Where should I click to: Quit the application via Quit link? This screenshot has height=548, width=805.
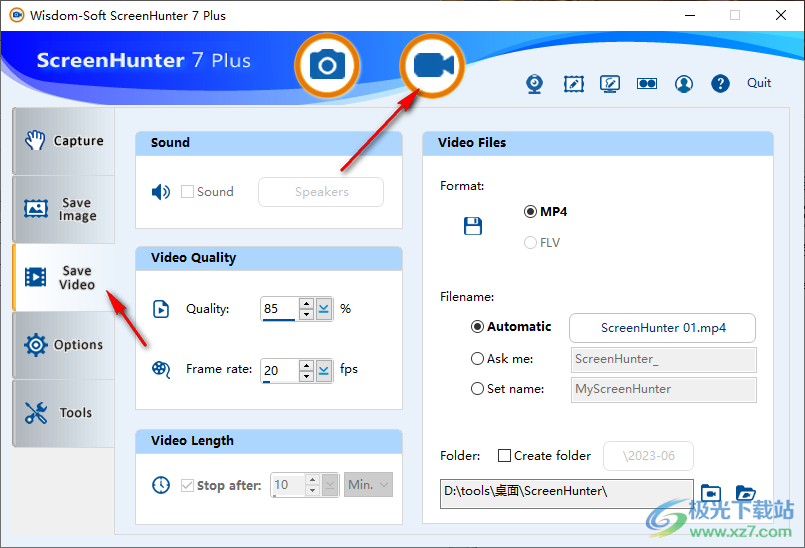[759, 83]
